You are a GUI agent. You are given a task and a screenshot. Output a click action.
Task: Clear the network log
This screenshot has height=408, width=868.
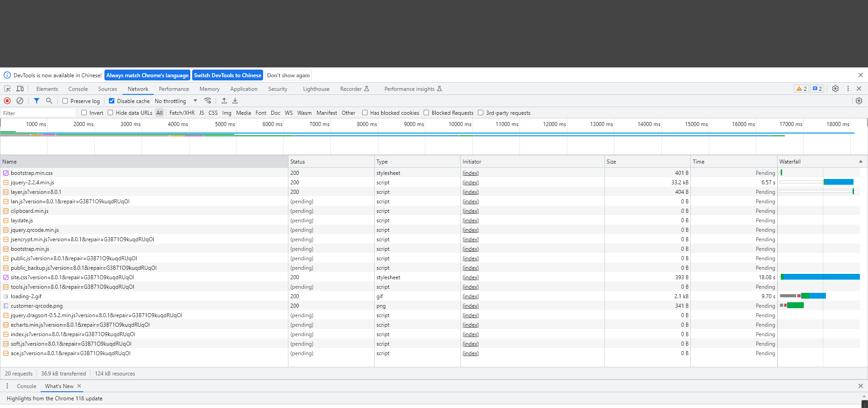pyautogui.click(x=20, y=101)
